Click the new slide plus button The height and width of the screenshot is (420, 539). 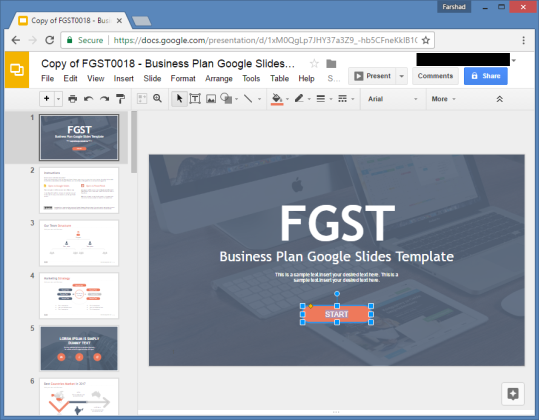47,99
